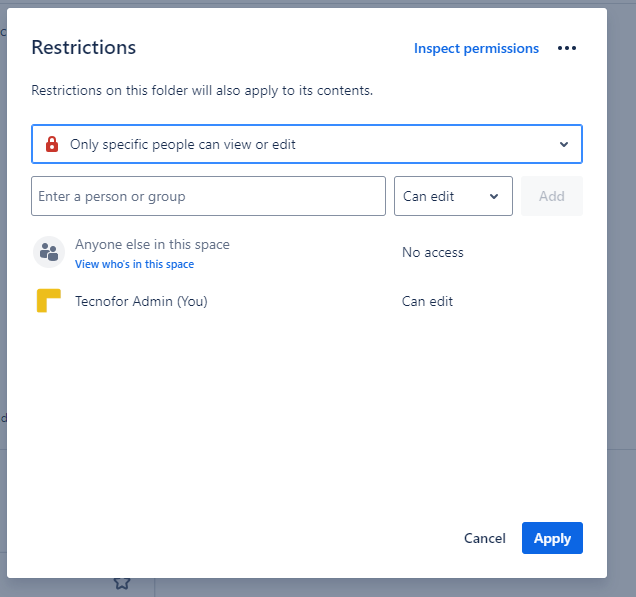Click the star icon below the dialog
The image size is (636, 597).
pyautogui.click(x=122, y=582)
